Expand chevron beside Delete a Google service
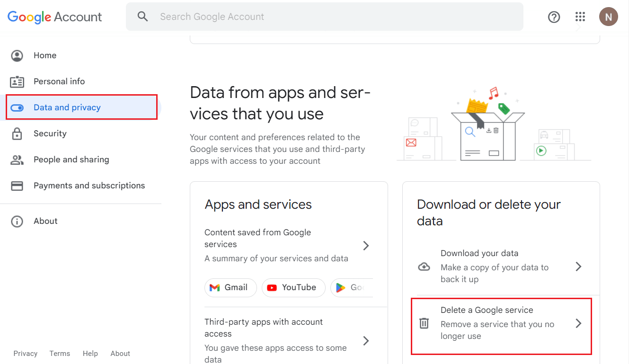Screen dimensions: 629x364 tap(578, 323)
